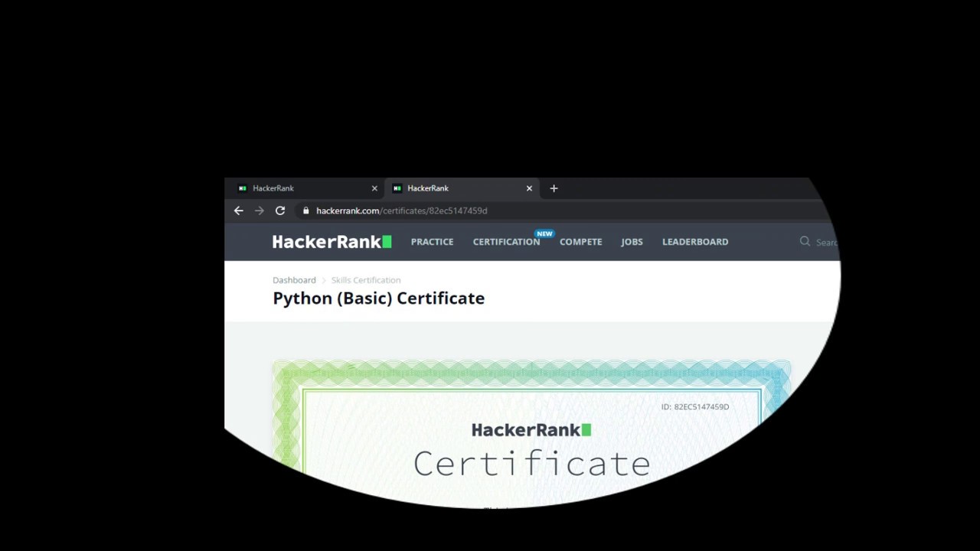Click the Skills Certification breadcrumb
Viewport: 980px width, 551px height.
click(366, 280)
